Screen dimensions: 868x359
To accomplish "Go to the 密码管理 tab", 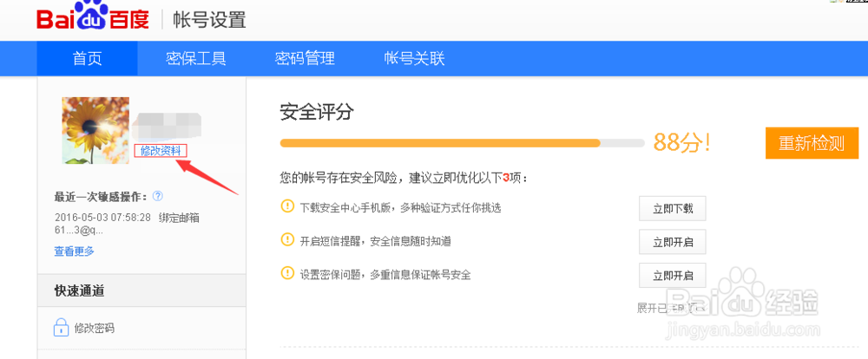I will (x=305, y=59).
